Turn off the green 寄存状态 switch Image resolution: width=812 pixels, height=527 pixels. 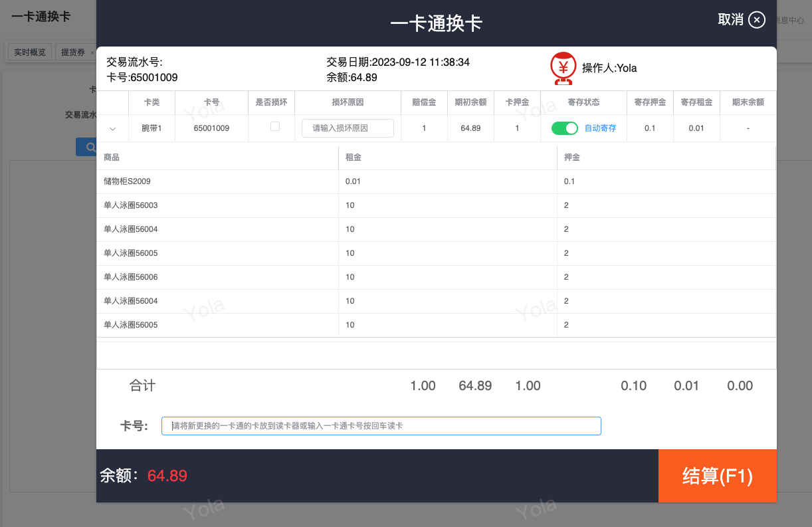click(x=565, y=128)
